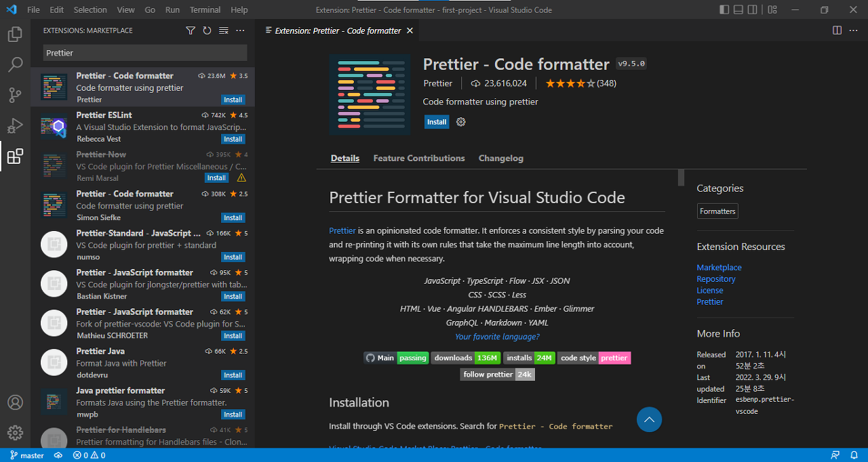Click the feedback icon in status bar
This screenshot has height=462, width=868.
click(x=835, y=455)
